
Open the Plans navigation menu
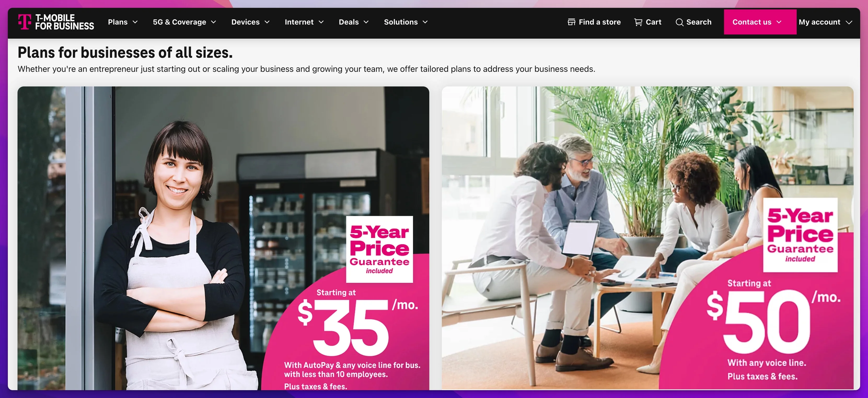(x=123, y=22)
